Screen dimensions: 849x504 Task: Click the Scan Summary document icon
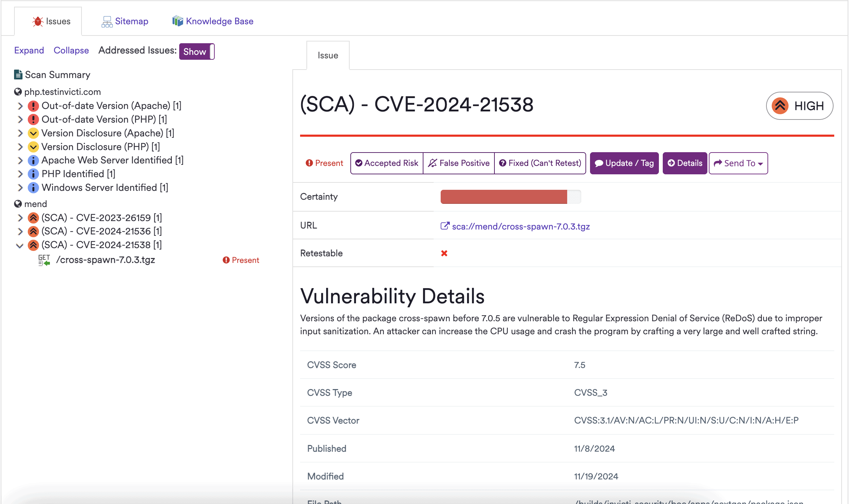(x=18, y=74)
